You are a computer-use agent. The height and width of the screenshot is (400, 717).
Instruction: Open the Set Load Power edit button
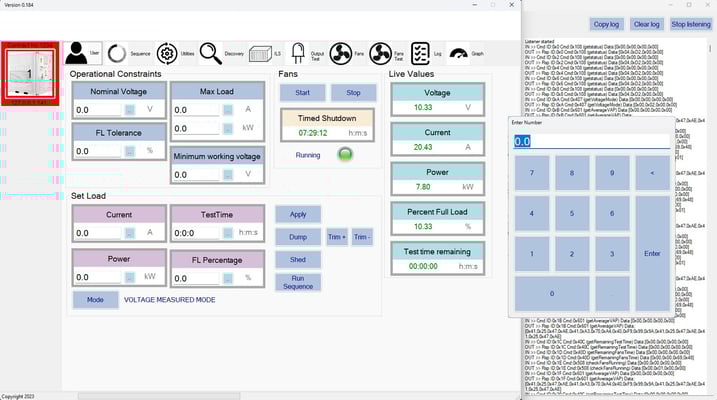click(130, 277)
